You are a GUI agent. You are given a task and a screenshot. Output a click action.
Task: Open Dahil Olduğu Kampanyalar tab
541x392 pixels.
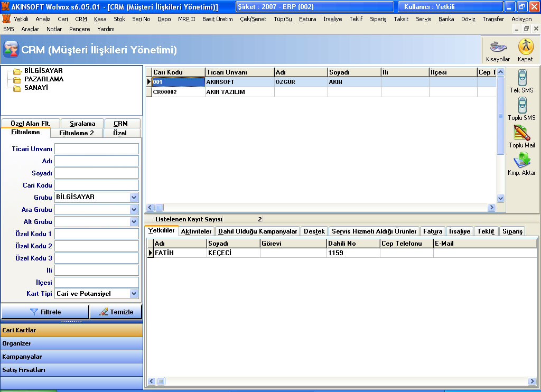[x=258, y=231]
